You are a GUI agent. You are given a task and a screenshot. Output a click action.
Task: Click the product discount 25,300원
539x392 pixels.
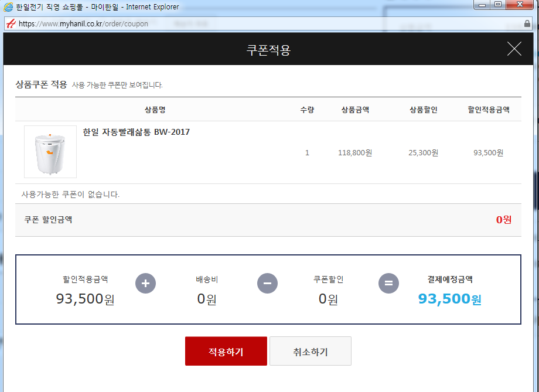pyautogui.click(x=423, y=153)
